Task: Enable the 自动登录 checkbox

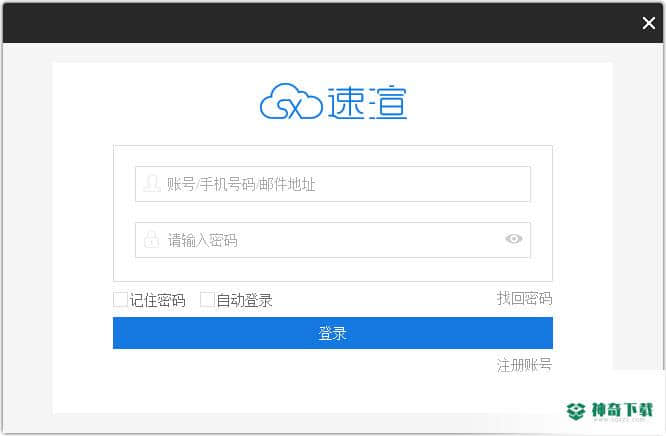Action: point(207,300)
